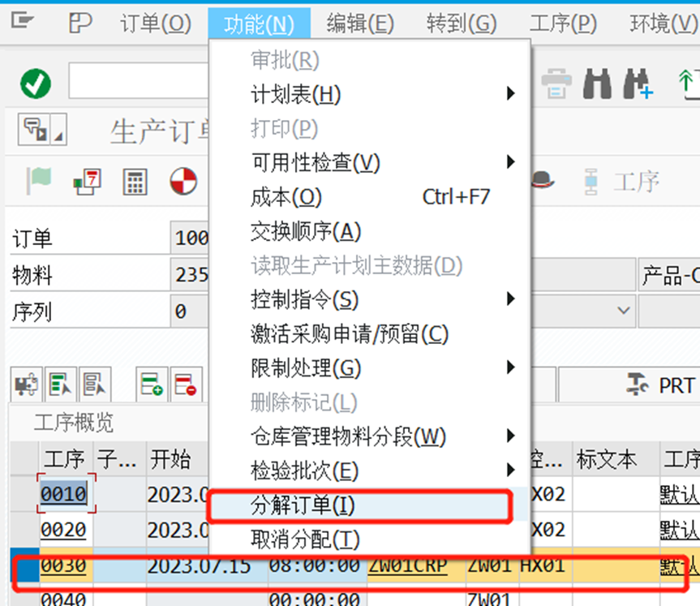Click the green checkmark Enter icon
Image resolution: width=700 pixels, height=606 pixels.
click(x=36, y=84)
